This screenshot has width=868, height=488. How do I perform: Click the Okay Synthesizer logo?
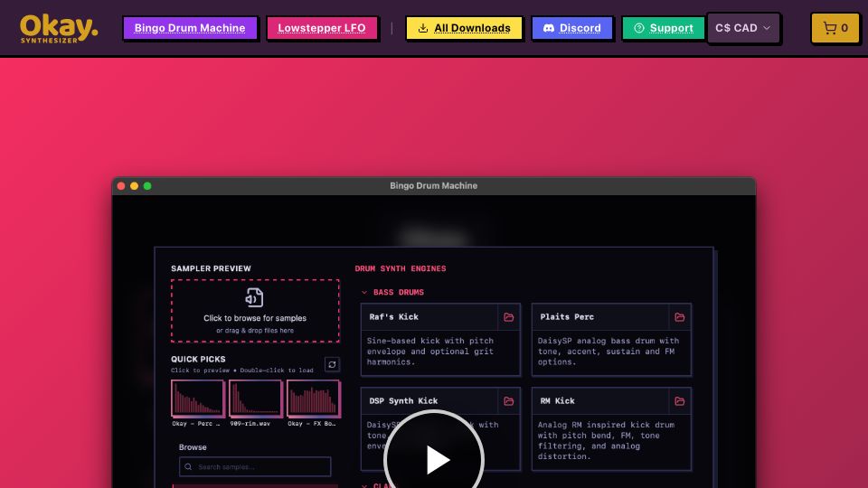[59, 29]
